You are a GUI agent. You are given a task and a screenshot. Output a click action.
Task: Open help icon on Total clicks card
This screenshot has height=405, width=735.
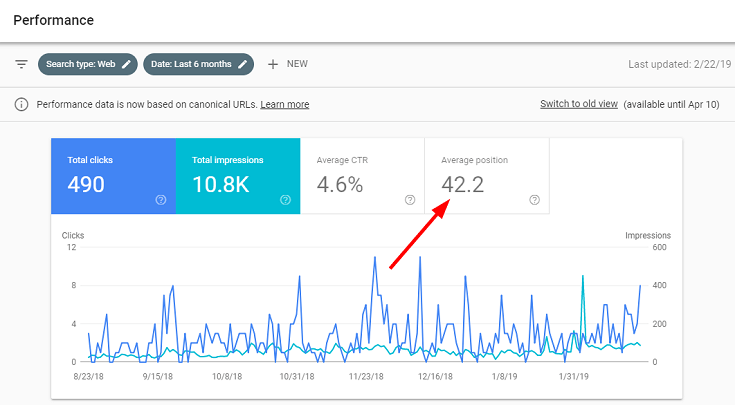tap(161, 200)
